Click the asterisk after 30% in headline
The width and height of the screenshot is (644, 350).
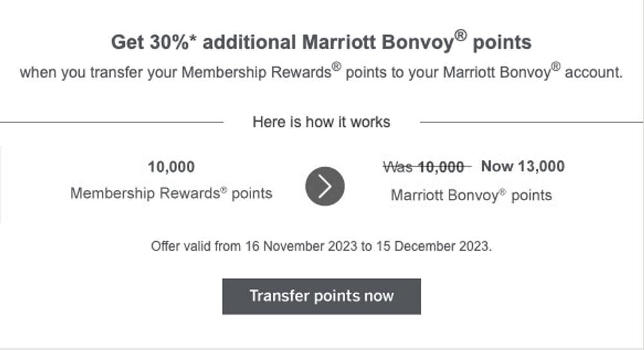pos(193,39)
